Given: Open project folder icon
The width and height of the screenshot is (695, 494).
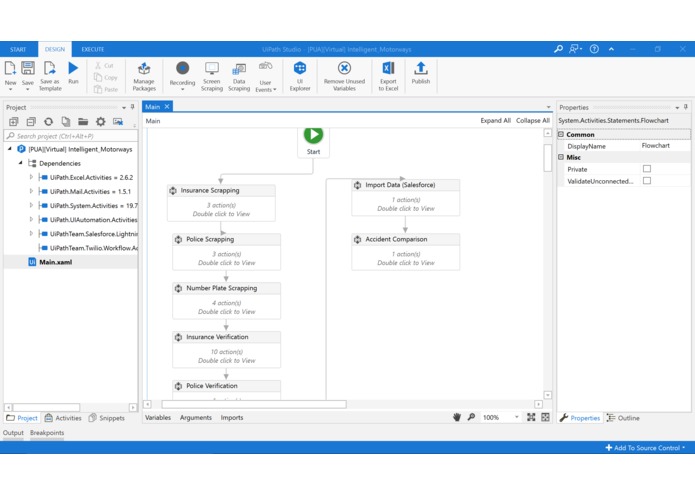Looking at the screenshot, I should pyautogui.click(x=83, y=121).
